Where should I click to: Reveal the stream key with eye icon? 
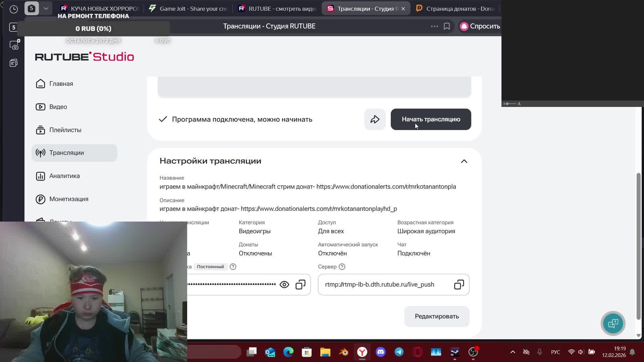tap(284, 285)
